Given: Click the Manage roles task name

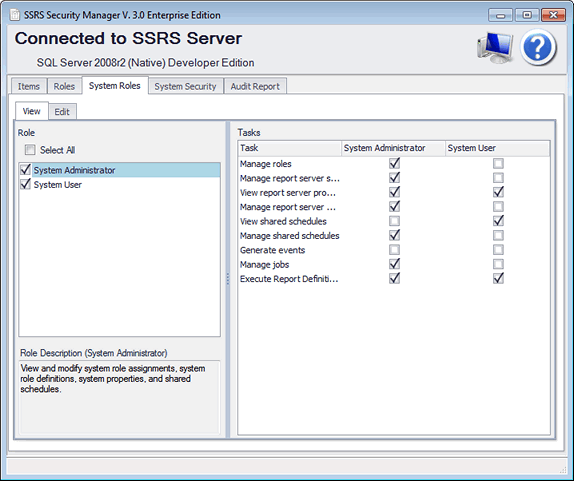Looking at the screenshot, I should coord(266,164).
